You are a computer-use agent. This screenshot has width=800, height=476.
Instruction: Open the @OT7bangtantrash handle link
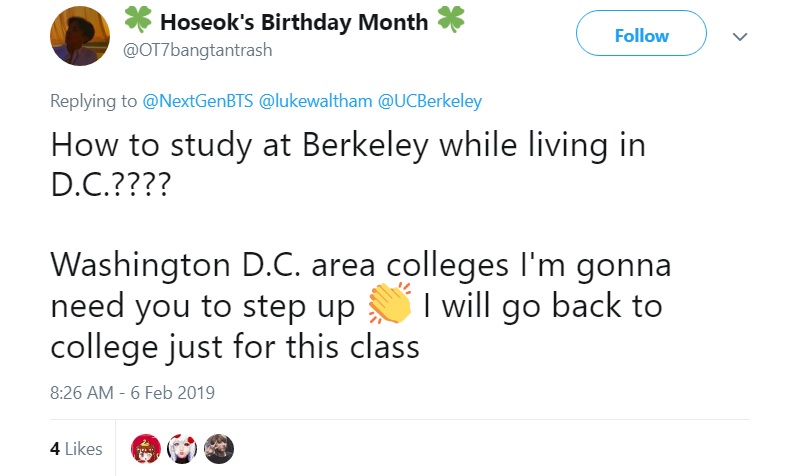click(197, 51)
